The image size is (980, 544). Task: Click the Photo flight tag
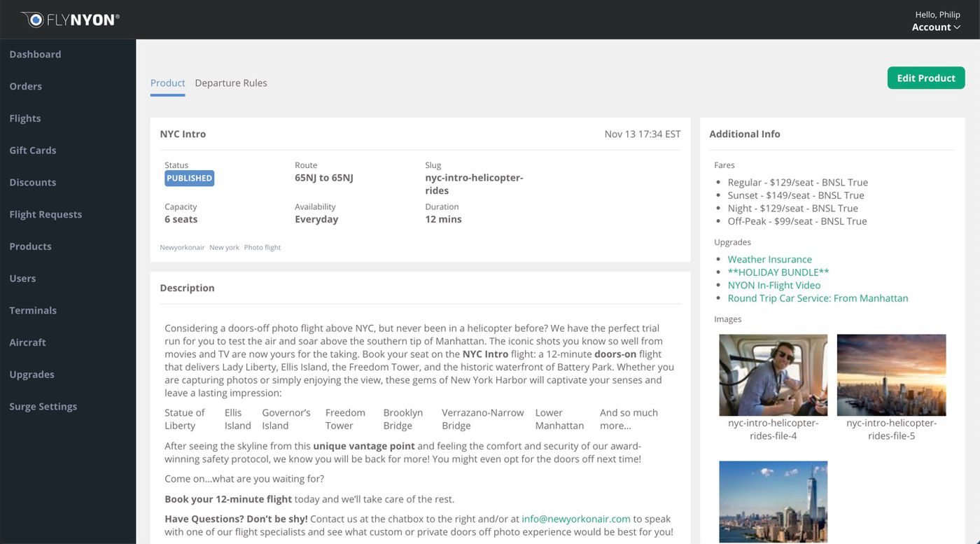(x=262, y=247)
